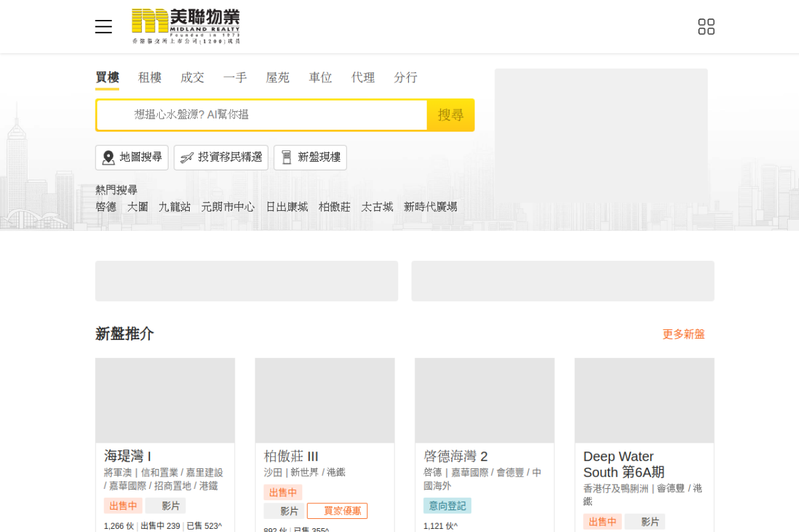The height and width of the screenshot is (532, 799).
Task: Open the 啓德海灣 2 listing title
Action: [x=456, y=457]
